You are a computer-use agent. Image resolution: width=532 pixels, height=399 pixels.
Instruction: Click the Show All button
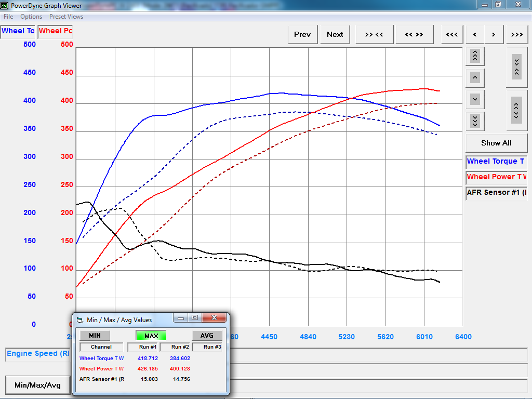pos(496,143)
